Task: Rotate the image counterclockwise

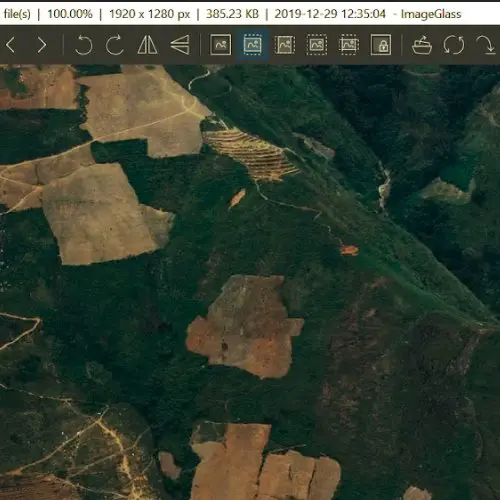Action: pos(83,45)
